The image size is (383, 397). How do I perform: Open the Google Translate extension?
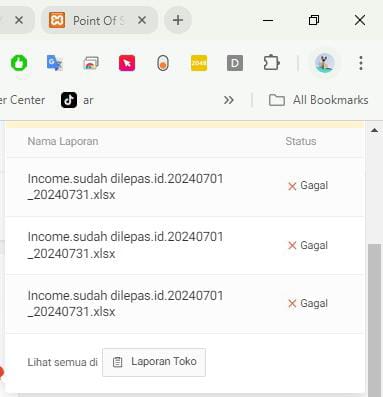55,63
